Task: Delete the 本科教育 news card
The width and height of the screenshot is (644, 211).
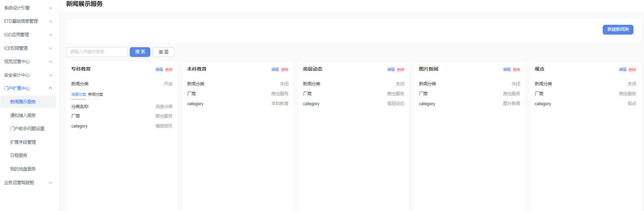Action: tap(285, 70)
